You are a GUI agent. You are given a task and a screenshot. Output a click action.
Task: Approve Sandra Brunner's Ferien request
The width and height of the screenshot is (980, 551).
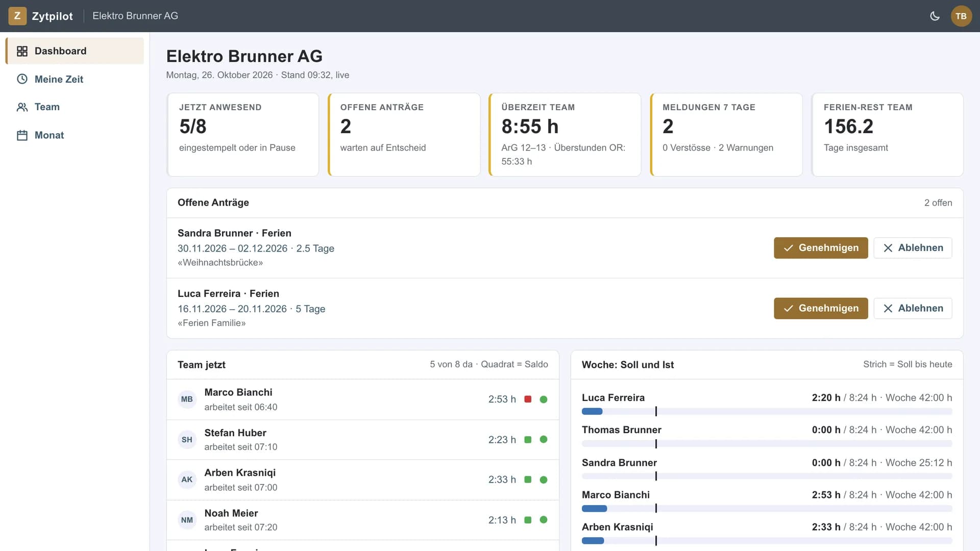(x=821, y=248)
